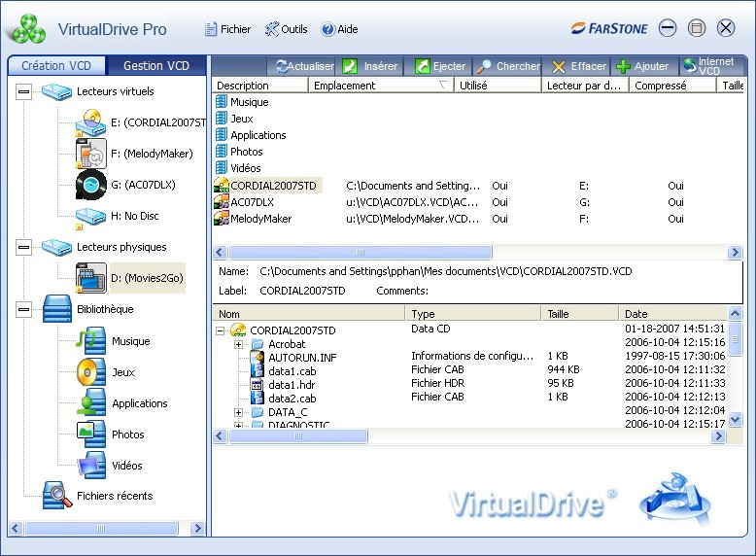Screen dimensions: 756x556
Task: Select physical drive D: Movies2Go icon
Action: pyautogui.click(x=90, y=278)
